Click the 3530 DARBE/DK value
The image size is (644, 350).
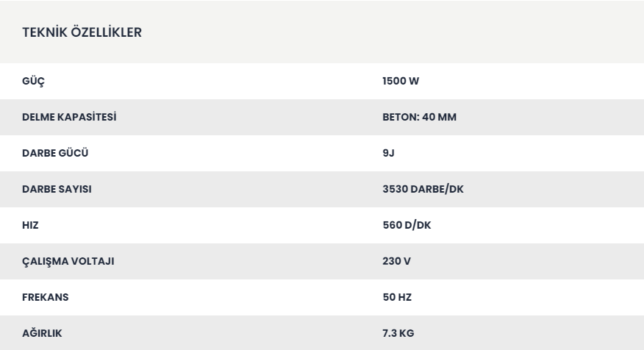click(423, 189)
